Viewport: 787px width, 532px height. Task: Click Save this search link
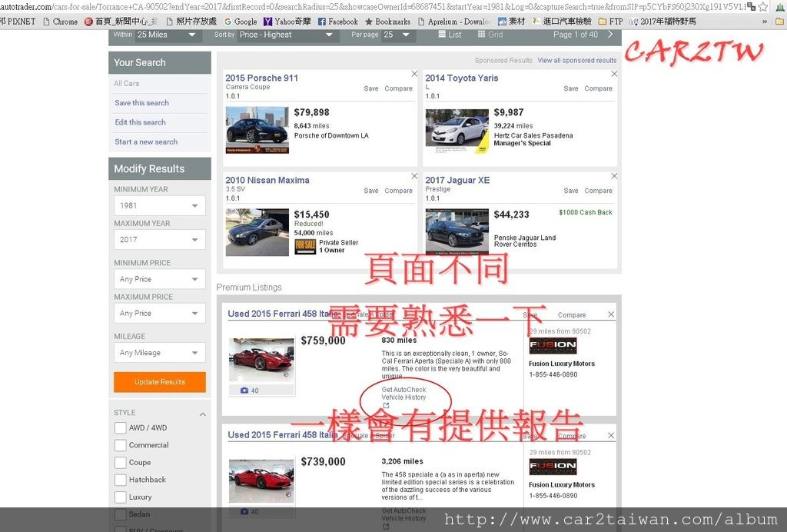141,103
